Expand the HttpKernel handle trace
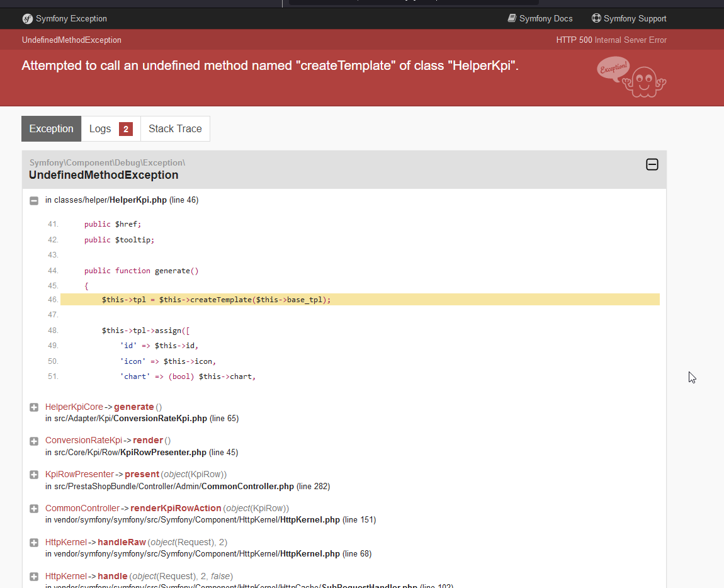This screenshot has height=588, width=724. tap(34, 577)
